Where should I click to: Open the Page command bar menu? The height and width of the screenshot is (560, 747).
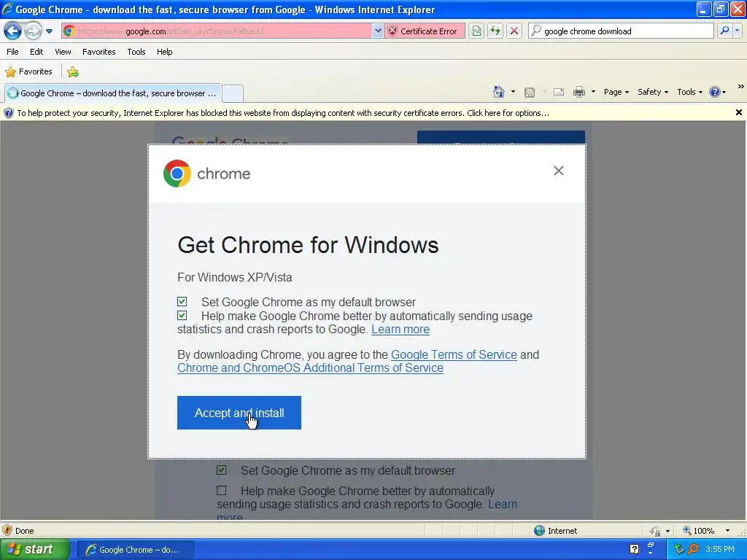click(616, 92)
